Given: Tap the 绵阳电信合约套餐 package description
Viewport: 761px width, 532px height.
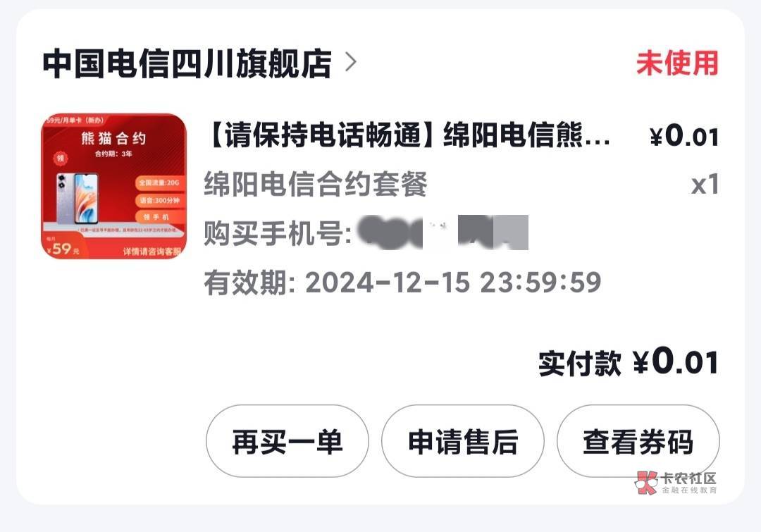Looking at the screenshot, I should [x=316, y=185].
